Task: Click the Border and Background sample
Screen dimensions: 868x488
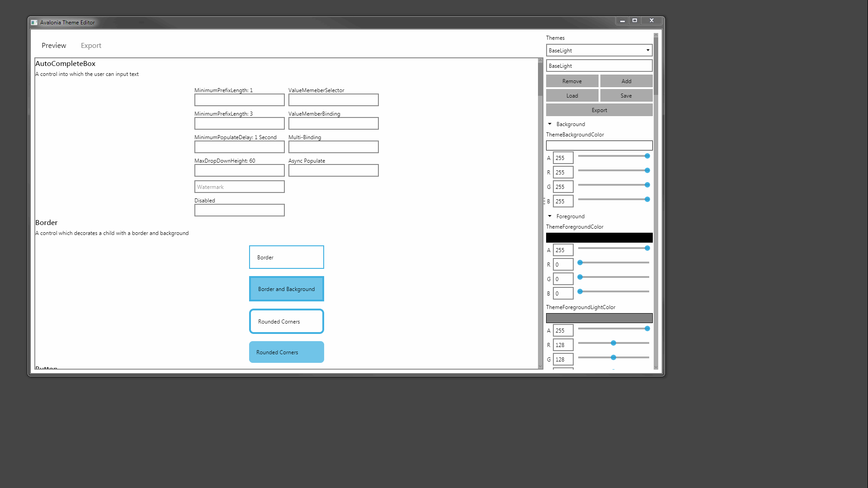Action: coord(287,289)
